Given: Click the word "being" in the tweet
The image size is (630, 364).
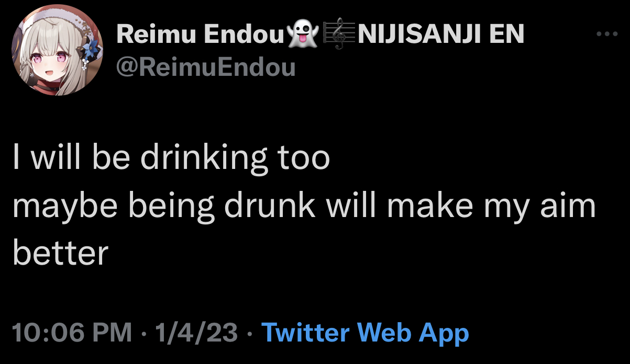Looking at the screenshot, I should click(x=171, y=207).
